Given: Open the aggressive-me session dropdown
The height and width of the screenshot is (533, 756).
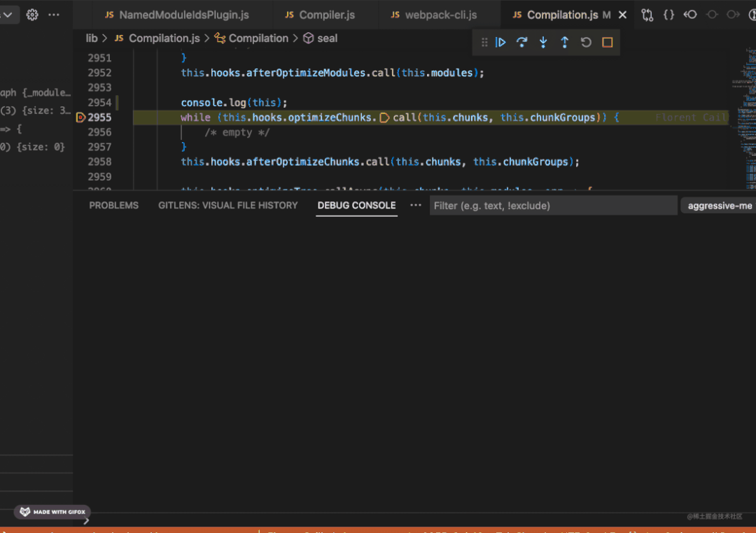Looking at the screenshot, I should pos(718,206).
